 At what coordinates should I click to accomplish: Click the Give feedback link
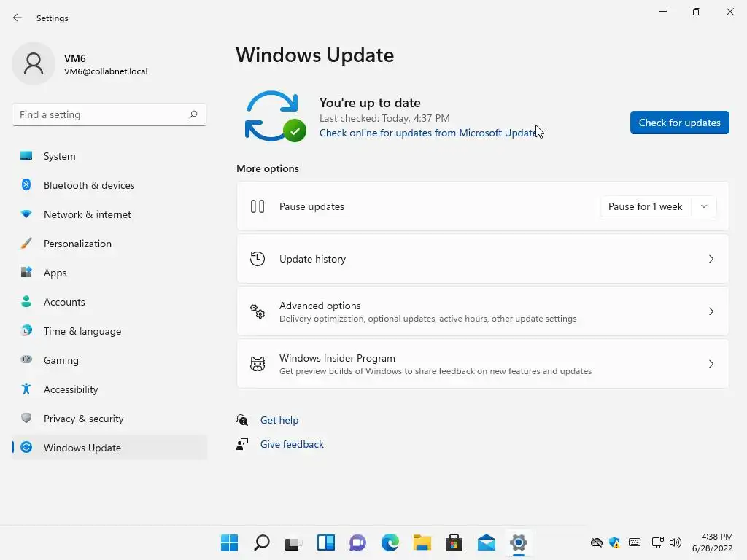(x=292, y=444)
